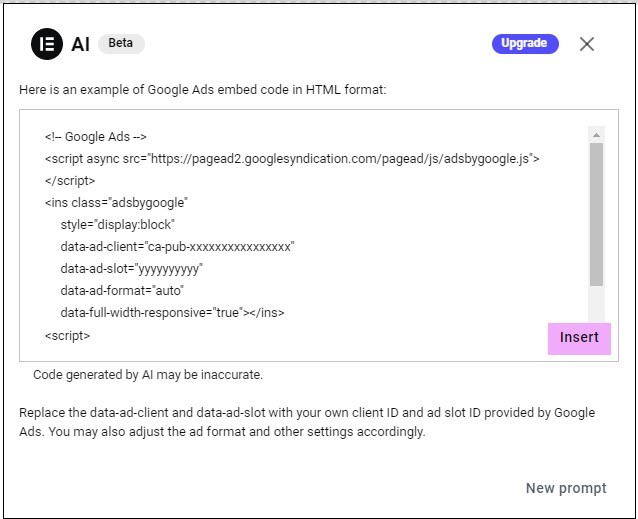Click the AI inaccuracy disclaimer text

pos(148,375)
